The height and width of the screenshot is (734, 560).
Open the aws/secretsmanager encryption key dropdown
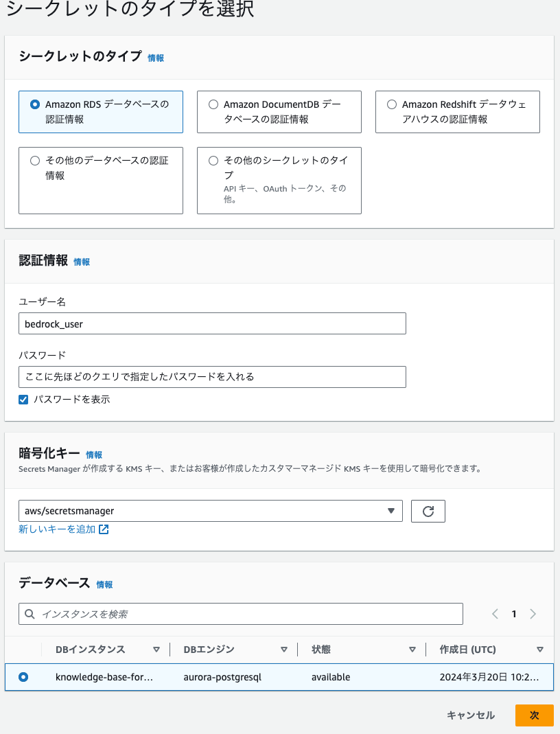[x=211, y=511]
